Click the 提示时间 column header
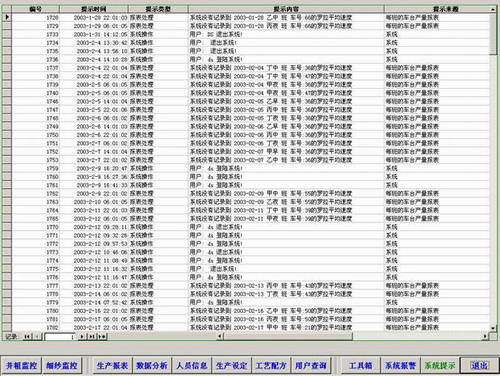 94,9
